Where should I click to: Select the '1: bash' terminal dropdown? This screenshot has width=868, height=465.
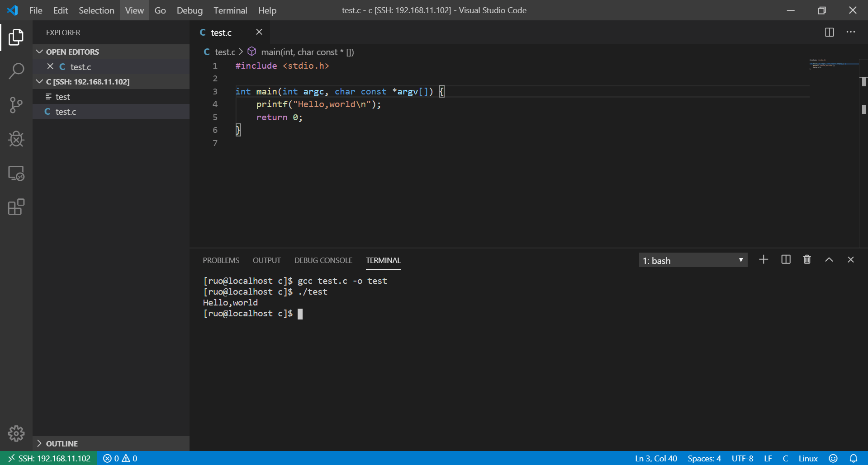[693, 260]
